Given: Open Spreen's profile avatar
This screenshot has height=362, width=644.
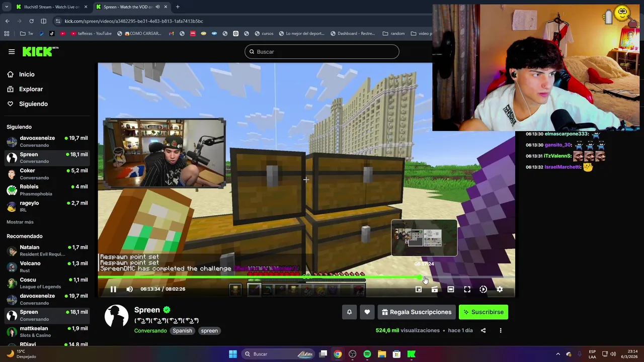Looking at the screenshot, I should click(116, 317).
